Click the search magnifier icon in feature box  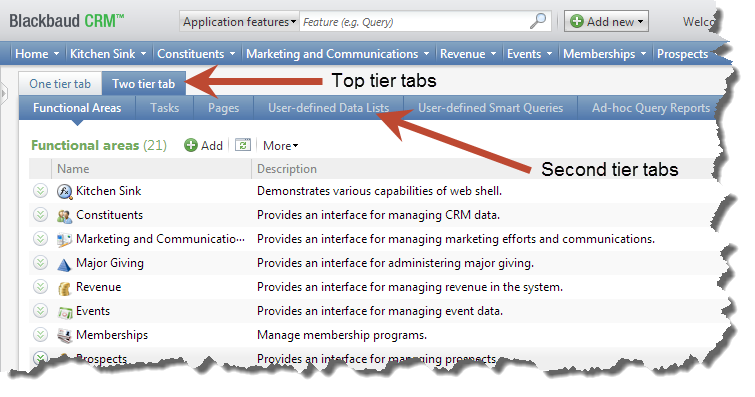[x=538, y=21]
